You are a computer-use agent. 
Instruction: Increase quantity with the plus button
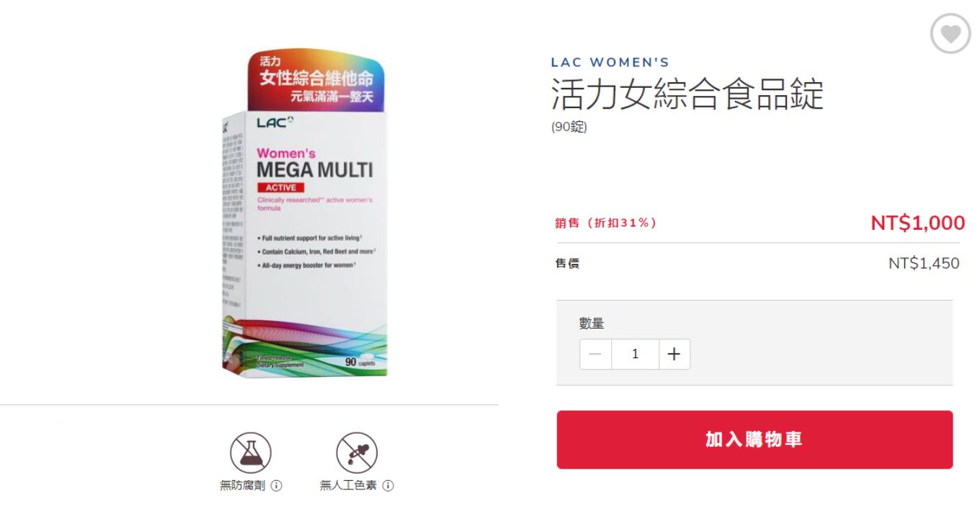tap(674, 354)
